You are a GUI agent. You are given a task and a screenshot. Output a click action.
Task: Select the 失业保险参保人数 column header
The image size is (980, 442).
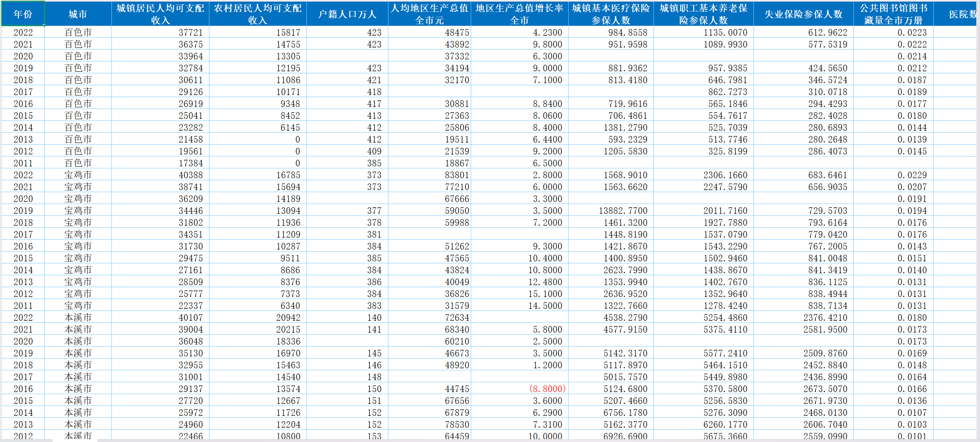point(803,14)
